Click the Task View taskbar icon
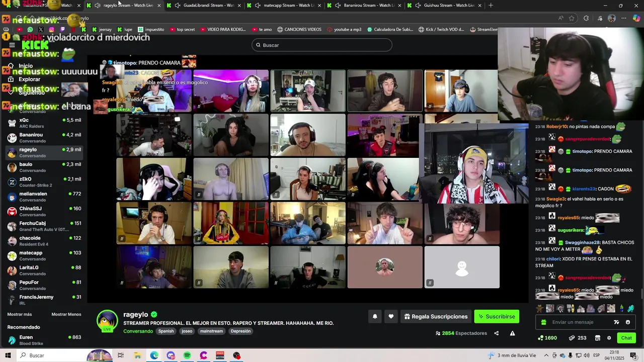644x362 pixels. [x=121, y=355]
